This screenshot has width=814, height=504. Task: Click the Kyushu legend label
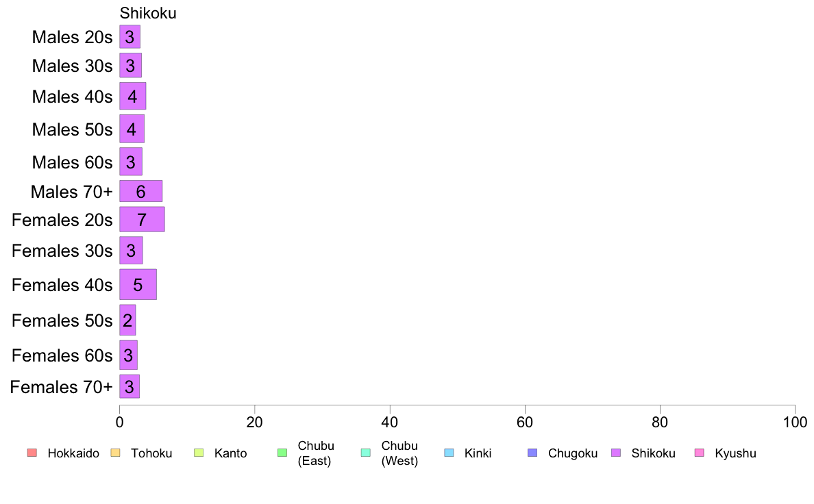[x=735, y=453]
